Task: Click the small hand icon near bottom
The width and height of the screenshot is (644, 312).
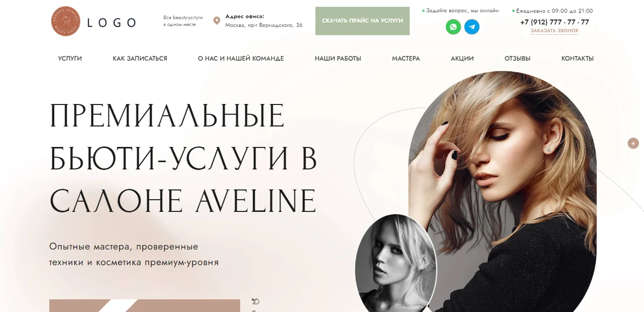Action: (x=256, y=301)
